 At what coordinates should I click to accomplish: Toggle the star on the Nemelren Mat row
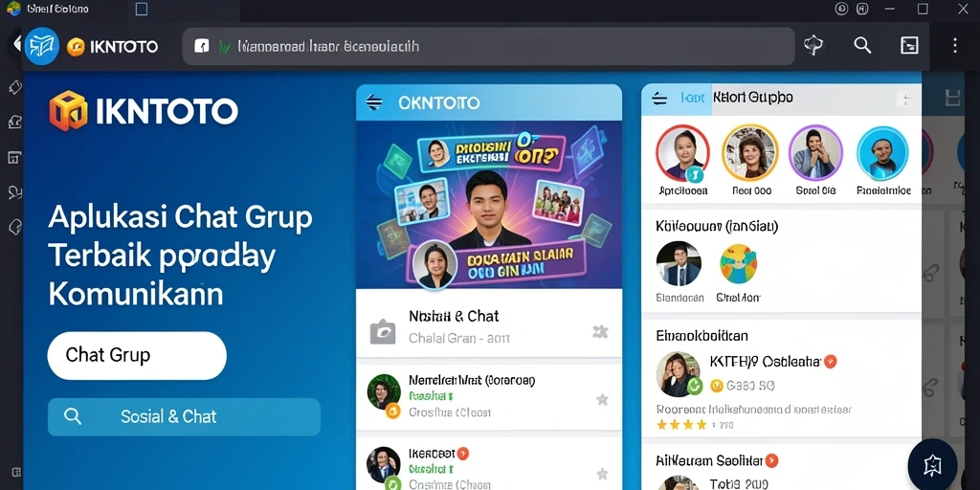602,399
